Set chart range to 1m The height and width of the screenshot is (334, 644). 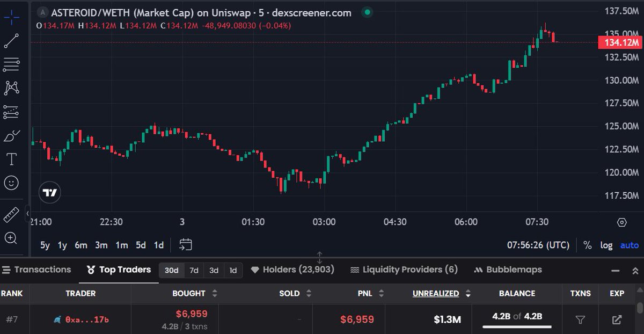tap(122, 245)
